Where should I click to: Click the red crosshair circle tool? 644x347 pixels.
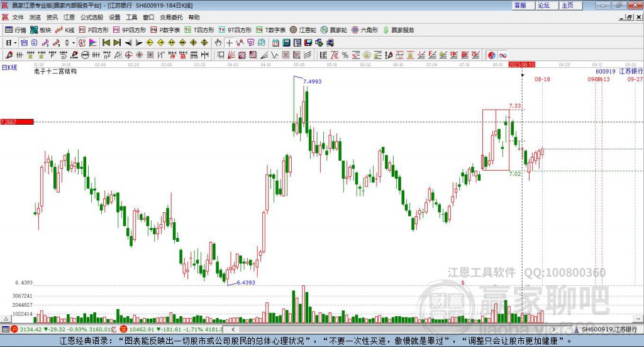128,55
